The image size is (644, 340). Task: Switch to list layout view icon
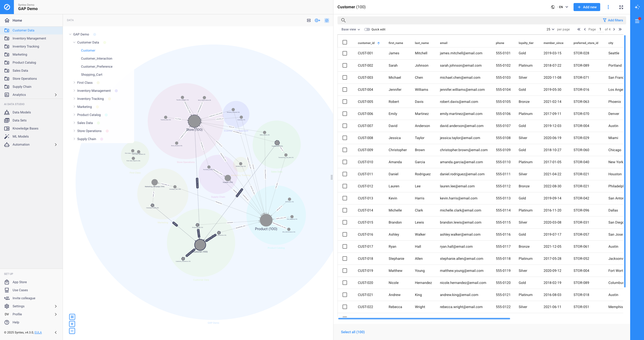click(309, 20)
